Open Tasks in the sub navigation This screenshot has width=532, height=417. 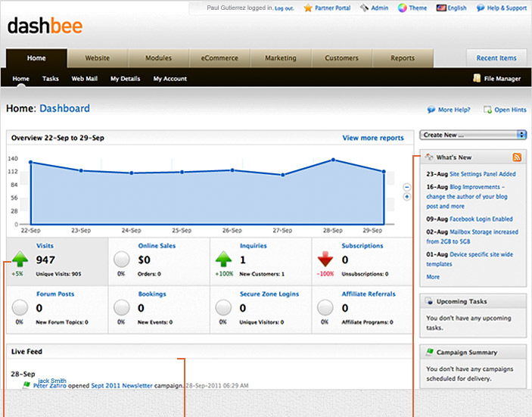point(51,79)
